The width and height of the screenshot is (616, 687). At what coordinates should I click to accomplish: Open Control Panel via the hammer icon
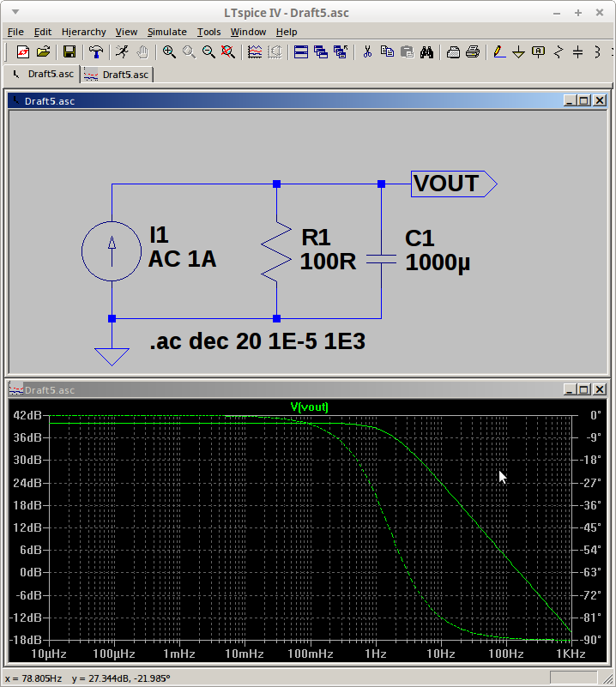click(96, 52)
